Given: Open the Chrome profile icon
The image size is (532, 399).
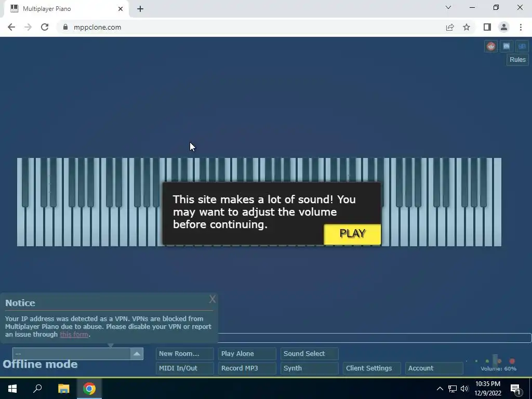Looking at the screenshot, I should click(504, 27).
